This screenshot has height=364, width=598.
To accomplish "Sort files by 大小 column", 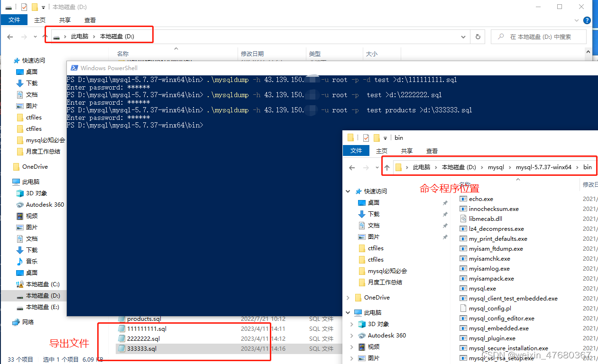I will tap(372, 54).
